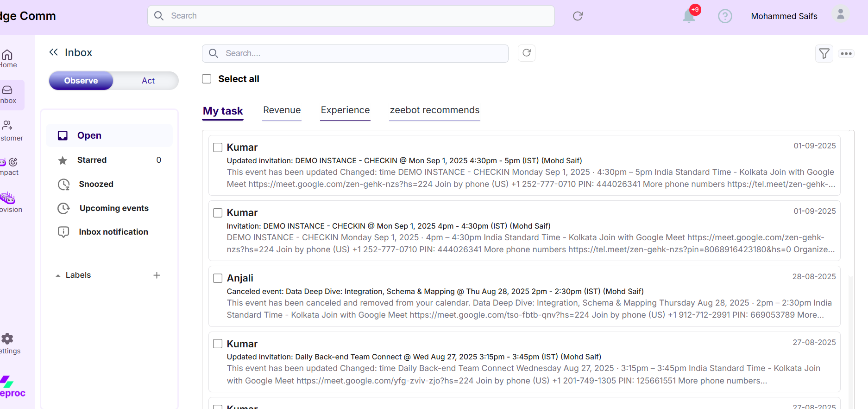Tick the checkbox for Anjali's message
Screen dimensions: 868x409
[x=218, y=278]
